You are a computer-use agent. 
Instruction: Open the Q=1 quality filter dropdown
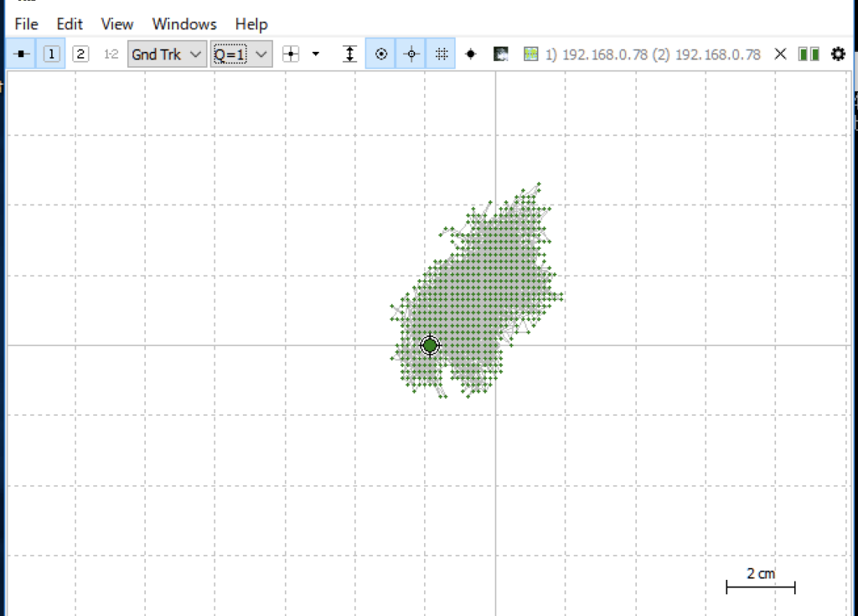click(x=241, y=54)
